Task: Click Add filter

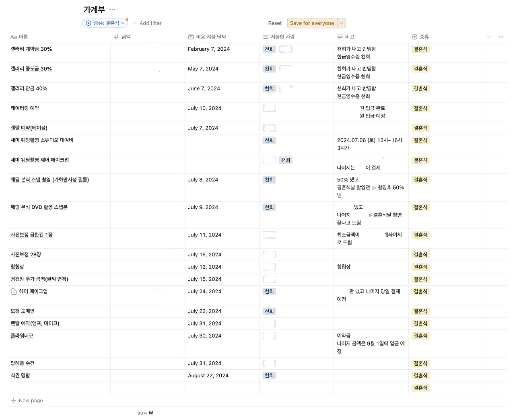Action: [147, 23]
